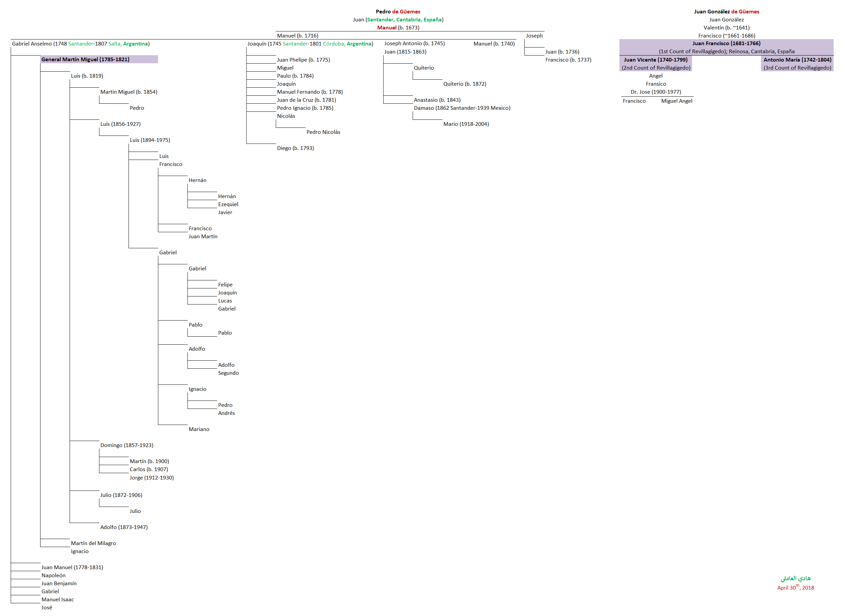Select Dr. Jose (1900-1977) entry
846x616 pixels.
pos(656,92)
